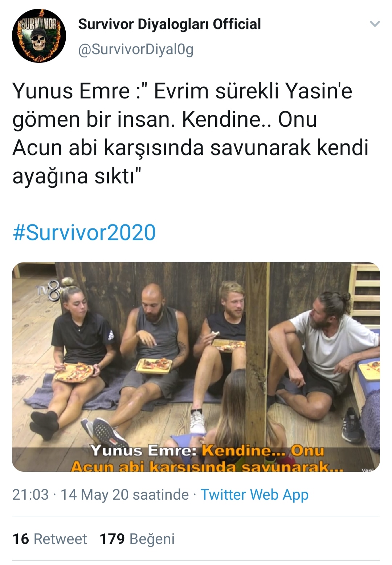Open the 21:03 tweet timestamp
This screenshot has width=392, height=565.
pyautogui.click(x=30, y=495)
